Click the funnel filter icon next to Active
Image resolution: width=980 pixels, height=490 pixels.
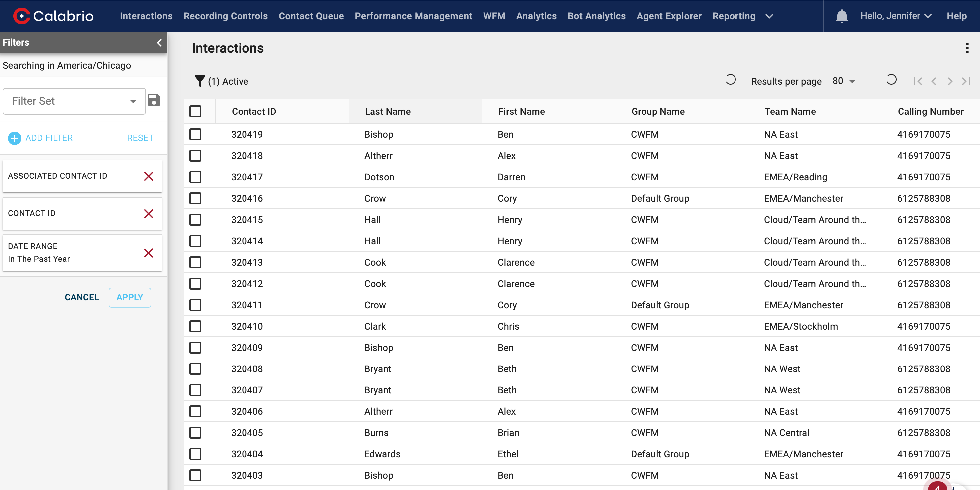click(199, 81)
